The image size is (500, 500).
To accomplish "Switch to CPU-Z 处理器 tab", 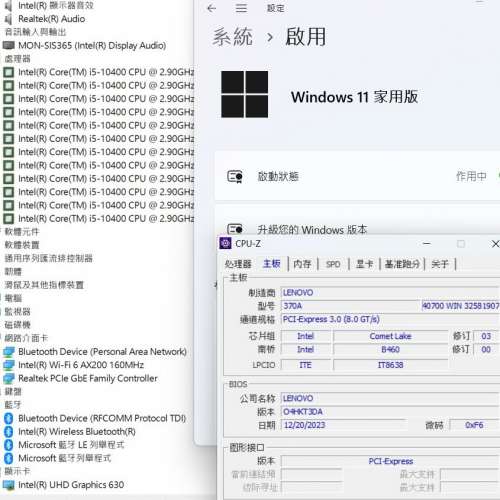I will point(238,264).
